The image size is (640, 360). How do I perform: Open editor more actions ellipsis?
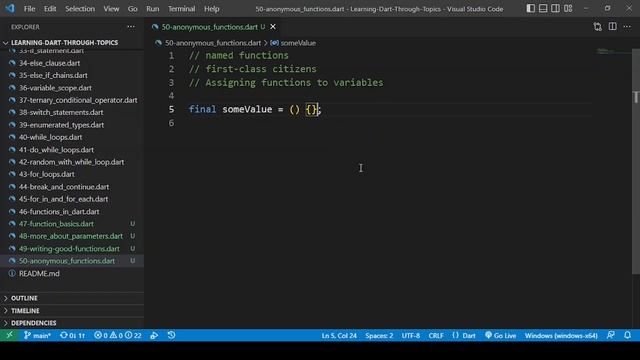[x=627, y=27]
